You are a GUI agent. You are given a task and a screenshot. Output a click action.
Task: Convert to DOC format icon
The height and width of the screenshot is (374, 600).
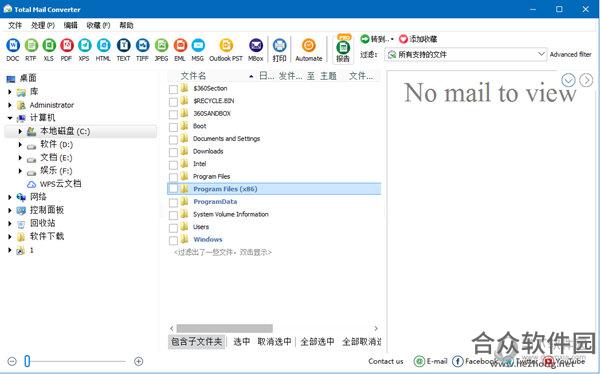pyautogui.click(x=13, y=45)
